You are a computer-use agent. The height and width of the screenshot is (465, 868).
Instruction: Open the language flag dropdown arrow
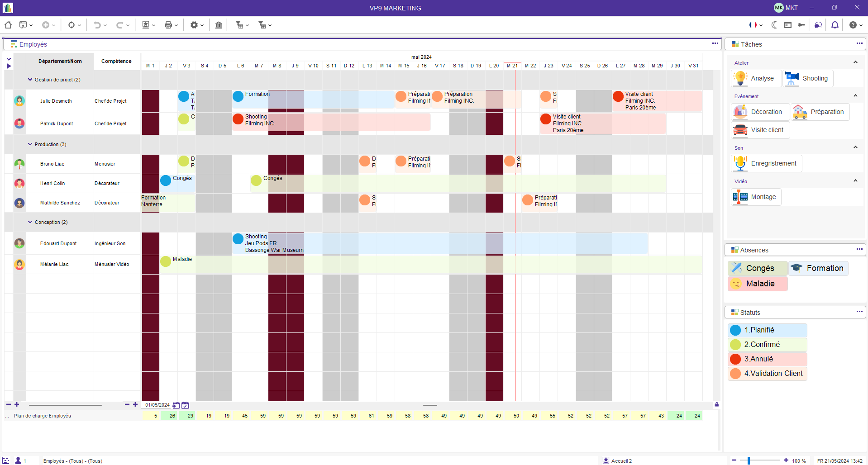[x=761, y=26]
